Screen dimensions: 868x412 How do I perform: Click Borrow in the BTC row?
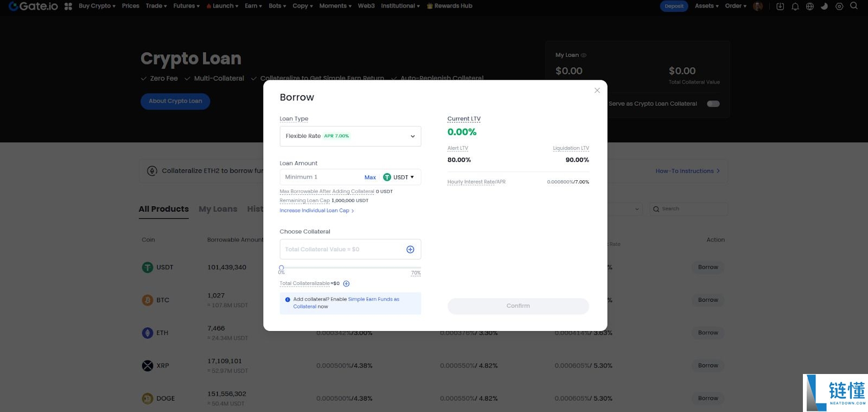[708, 300]
